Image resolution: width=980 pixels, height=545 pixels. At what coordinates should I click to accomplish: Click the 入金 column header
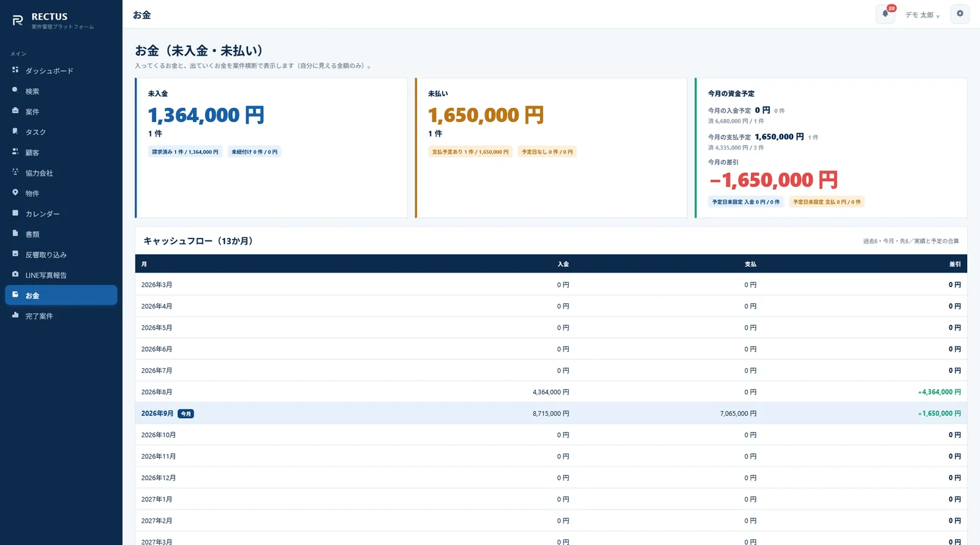pyautogui.click(x=563, y=264)
